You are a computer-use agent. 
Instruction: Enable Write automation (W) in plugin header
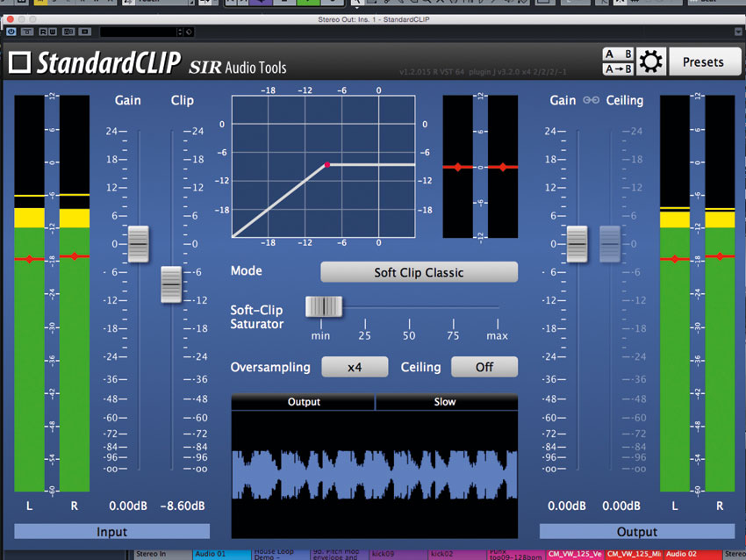pyautogui.click(x=53, y=32)
